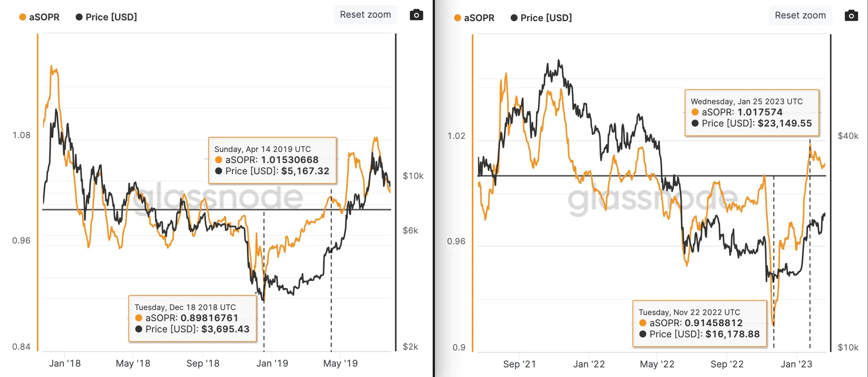
Task: Click Reset zoom on the right chart
Action: pos(800,15)
